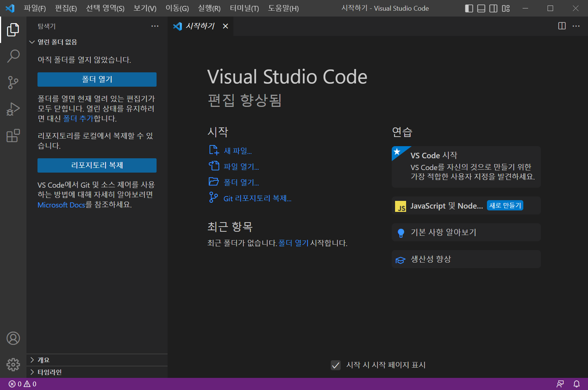Click the 최근 항목 heading
The height and width of the screenshot is (390, 588).
[x=230, y=227]
